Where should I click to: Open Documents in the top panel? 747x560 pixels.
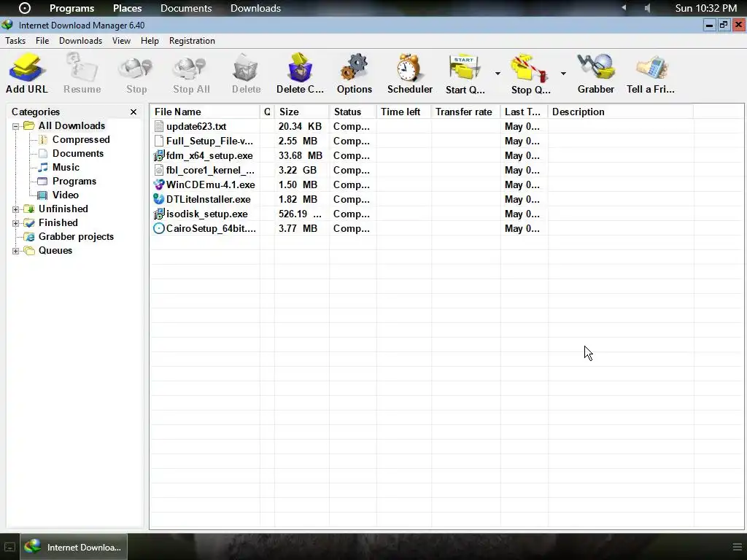click(x=186, y=8)
